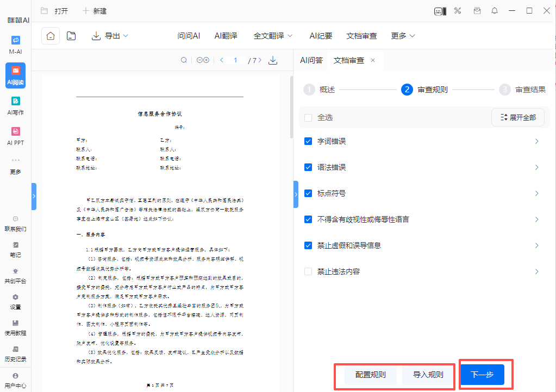Click the 下一步 button
This screenshot has height=392, width=556.
click(482, 375)
